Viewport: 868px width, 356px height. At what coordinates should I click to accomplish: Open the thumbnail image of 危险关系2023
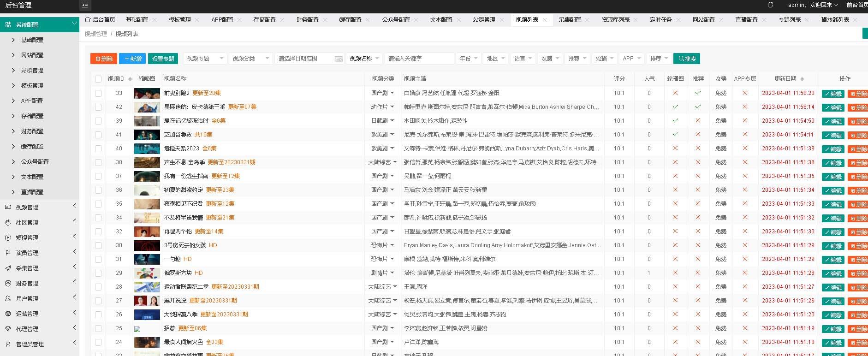147,148
